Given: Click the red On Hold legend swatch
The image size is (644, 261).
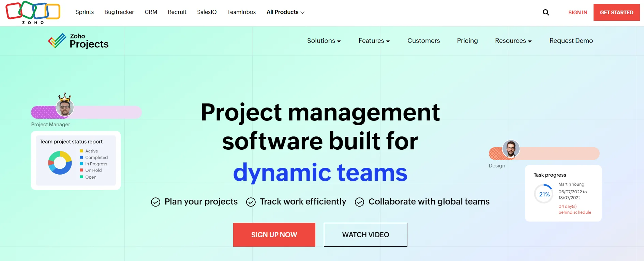Looking at the screenshot, I should [x=81, y=170].
